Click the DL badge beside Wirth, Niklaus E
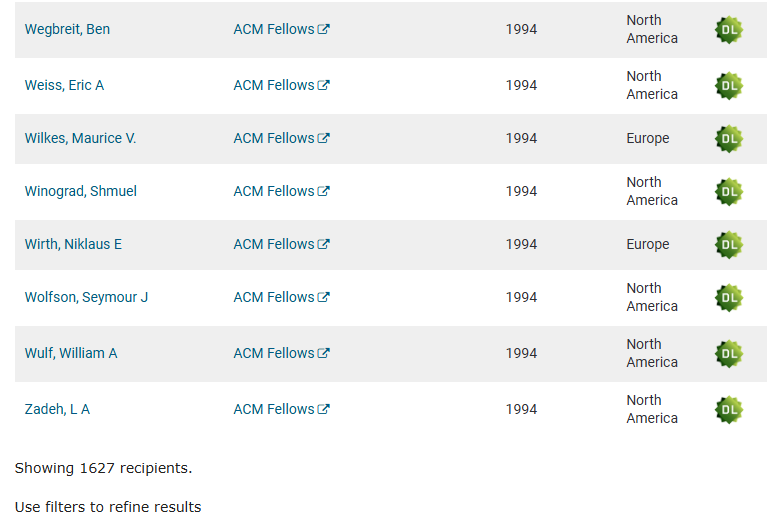The height and width of the screenshot is (517, 779). [729, 245]
